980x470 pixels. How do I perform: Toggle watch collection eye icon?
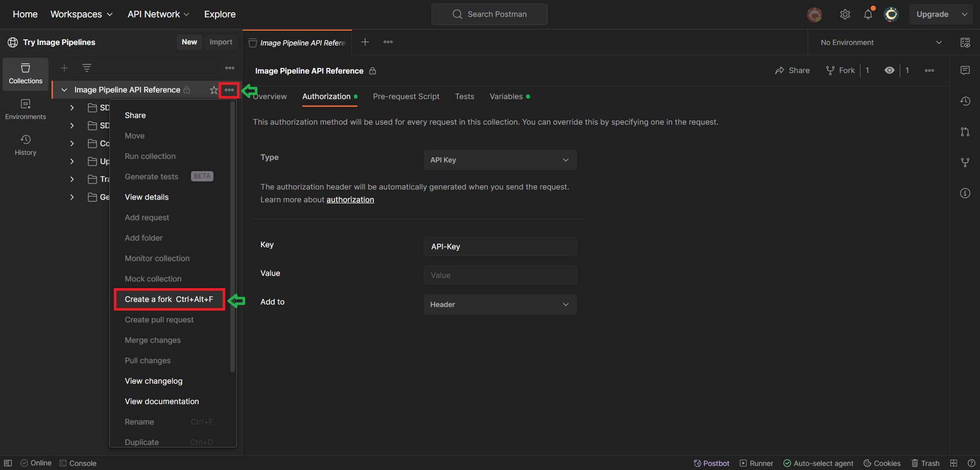click(x=890, y=70)
